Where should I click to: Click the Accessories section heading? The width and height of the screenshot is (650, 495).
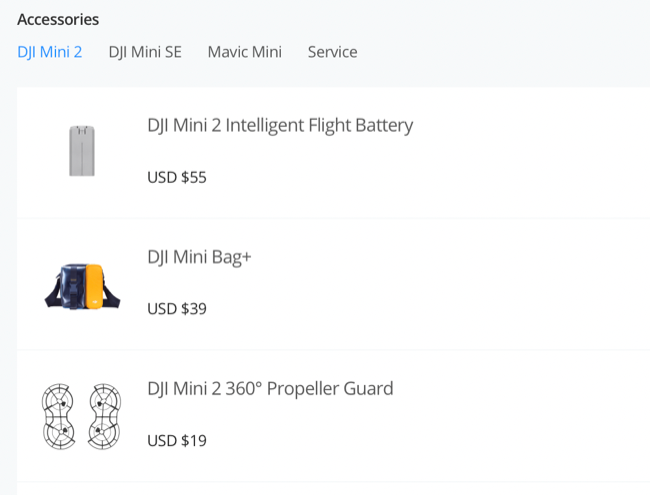coord(58,19)
